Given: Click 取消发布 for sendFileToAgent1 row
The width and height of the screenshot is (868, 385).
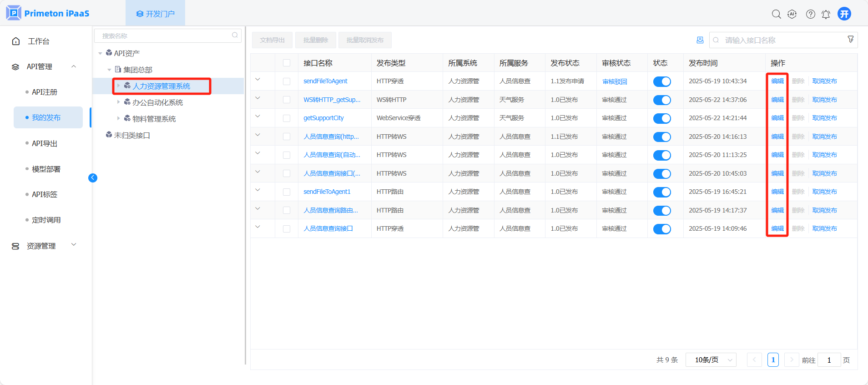Looking at the screenshot, I should coord(824,192).
